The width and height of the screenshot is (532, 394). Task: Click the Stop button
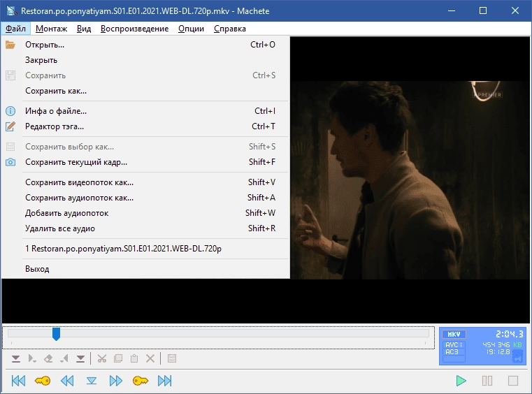point(513,381)
